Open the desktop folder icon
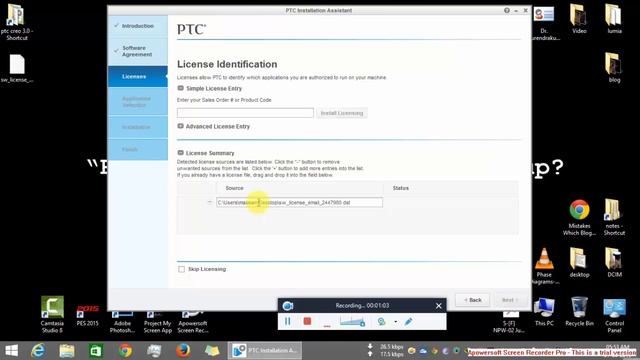640x360 pixels. pos(579,263)
